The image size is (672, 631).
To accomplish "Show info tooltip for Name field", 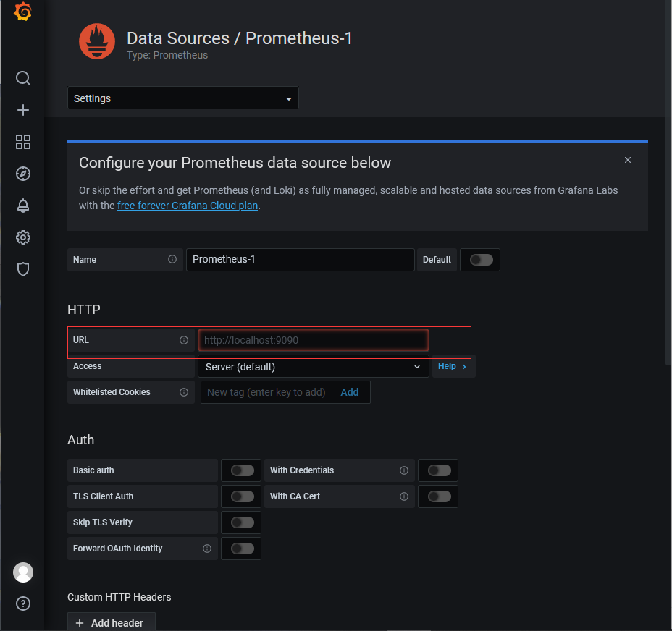I will pos(172,259).
